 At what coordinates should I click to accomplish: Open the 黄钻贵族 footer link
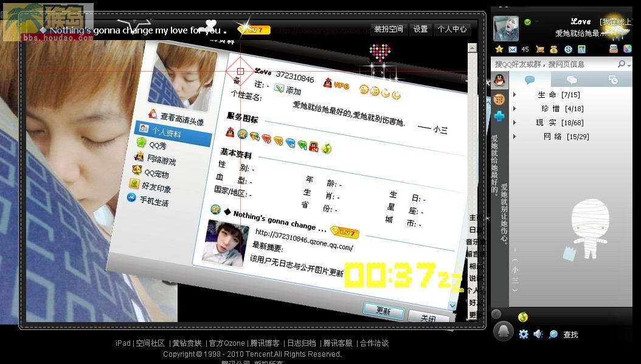187,343
